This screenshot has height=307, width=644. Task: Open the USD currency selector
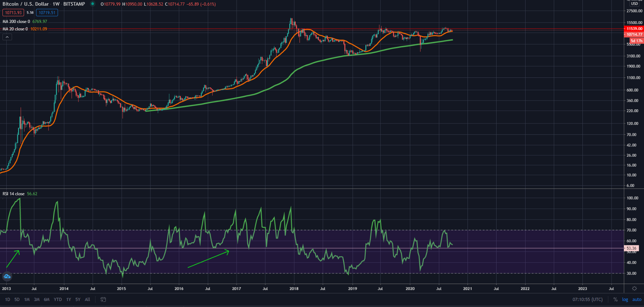coord(635,4)
